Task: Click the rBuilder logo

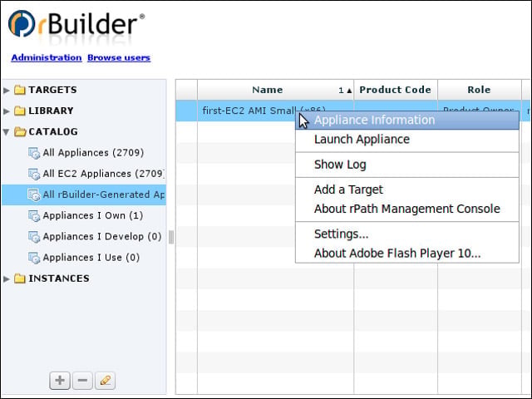Action: 76,24
